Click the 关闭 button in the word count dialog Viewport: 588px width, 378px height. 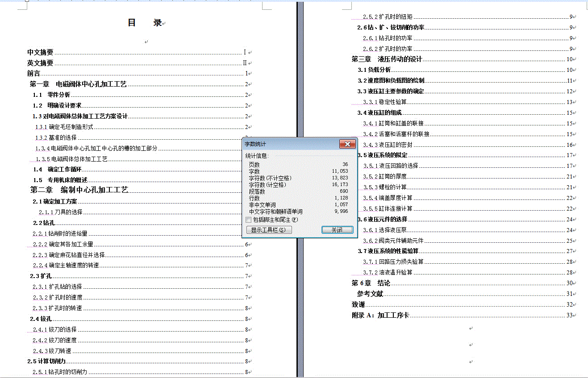click(x=337, y=230)
